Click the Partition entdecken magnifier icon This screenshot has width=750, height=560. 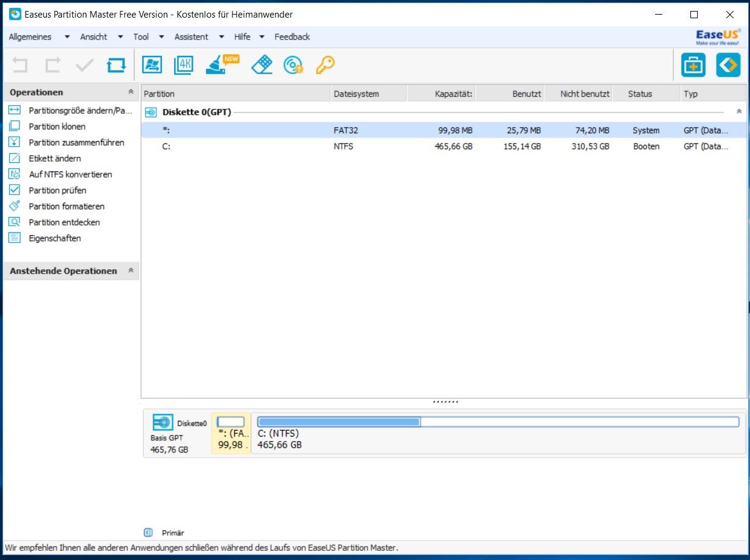tap(15, 222)
